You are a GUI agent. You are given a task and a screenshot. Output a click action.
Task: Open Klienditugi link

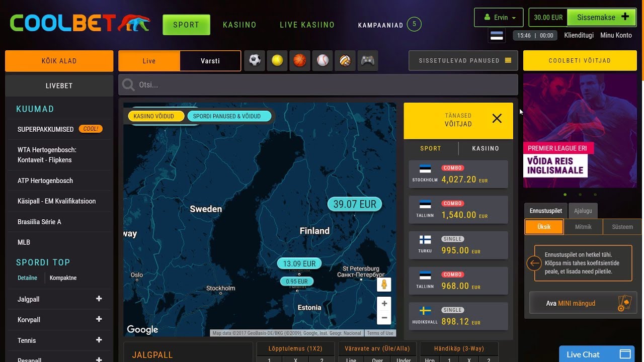click(579, 35)
